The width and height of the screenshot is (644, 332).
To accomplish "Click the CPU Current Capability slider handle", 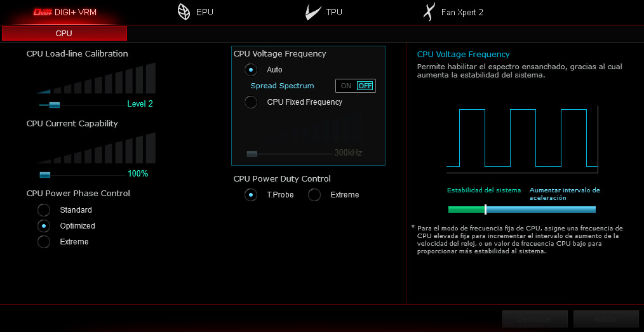I will coord(44,174).
